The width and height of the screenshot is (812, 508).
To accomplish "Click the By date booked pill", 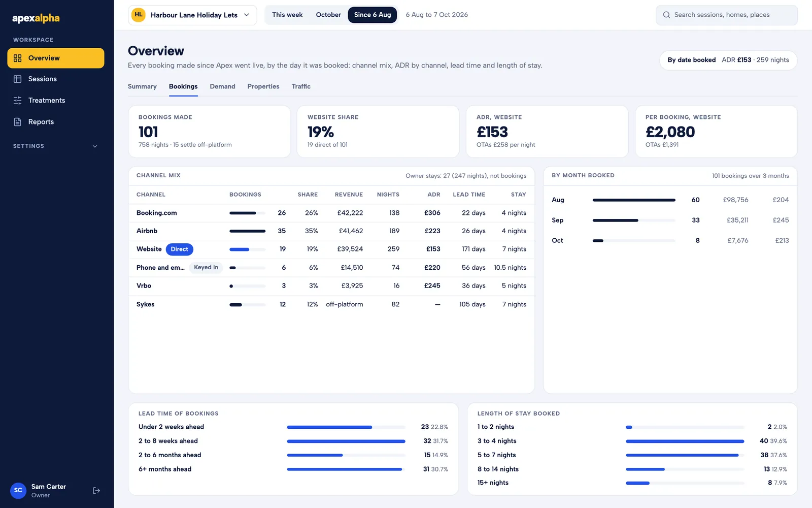I will point(728,60).
